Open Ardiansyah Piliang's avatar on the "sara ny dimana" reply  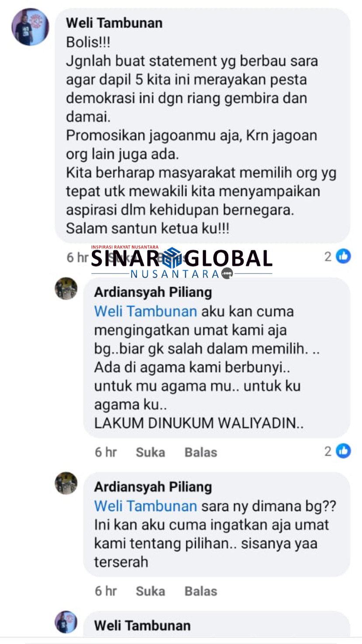[x=66, y=483]
